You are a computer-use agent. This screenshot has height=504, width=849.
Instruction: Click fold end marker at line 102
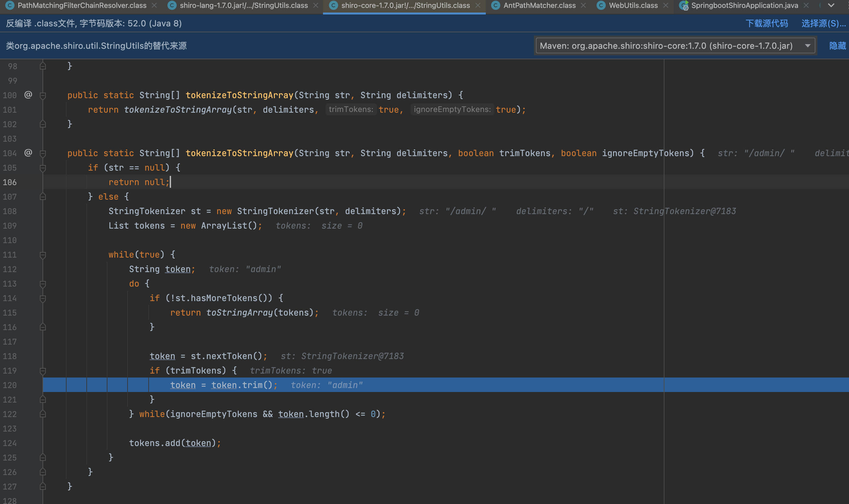[43, 124]
